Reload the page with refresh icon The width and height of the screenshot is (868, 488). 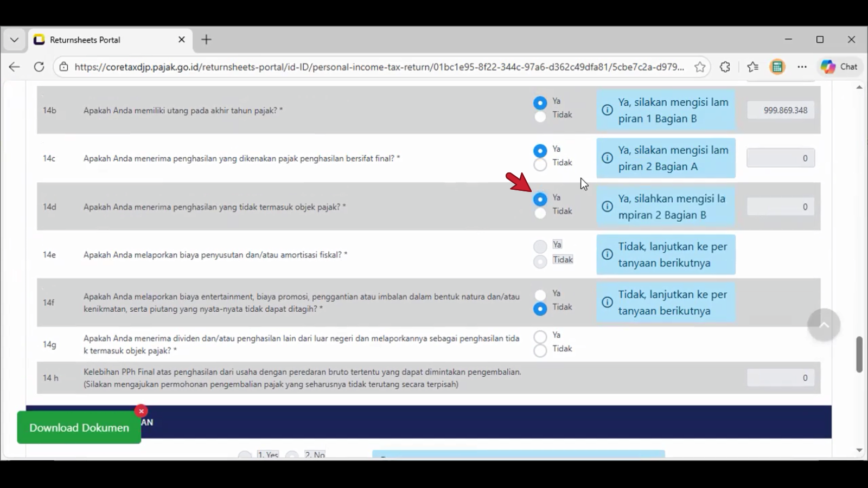click(39, 67)
